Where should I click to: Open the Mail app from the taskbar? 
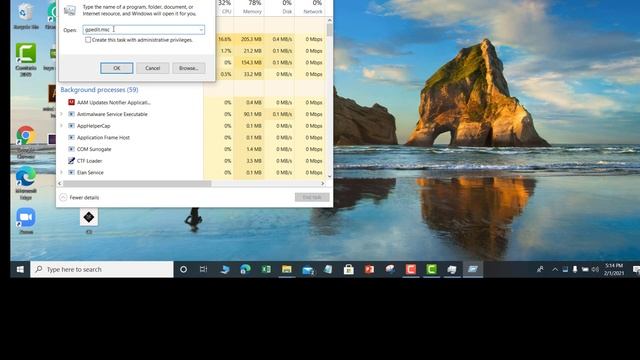308,270
